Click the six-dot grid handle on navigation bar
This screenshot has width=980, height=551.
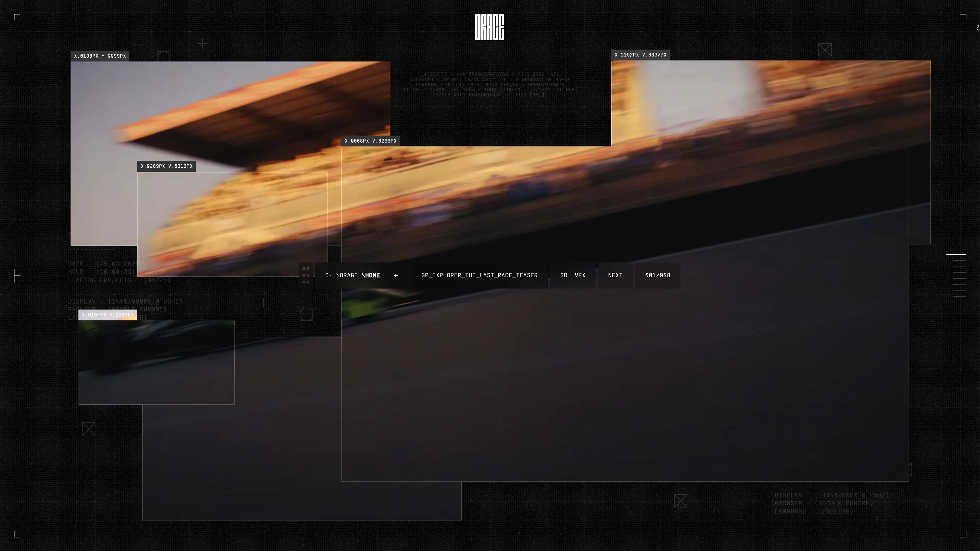[x=306, y=275]
